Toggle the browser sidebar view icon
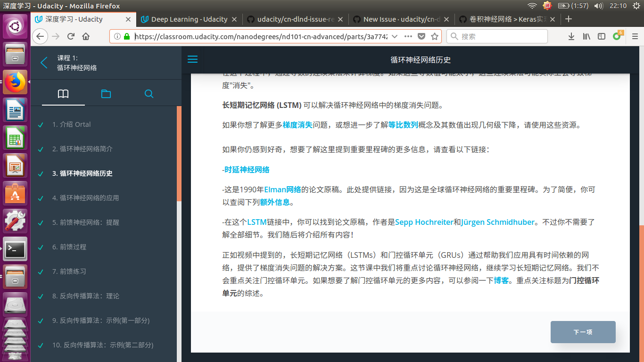This screenshot has height=362, width=644. (x=601, y=36)
